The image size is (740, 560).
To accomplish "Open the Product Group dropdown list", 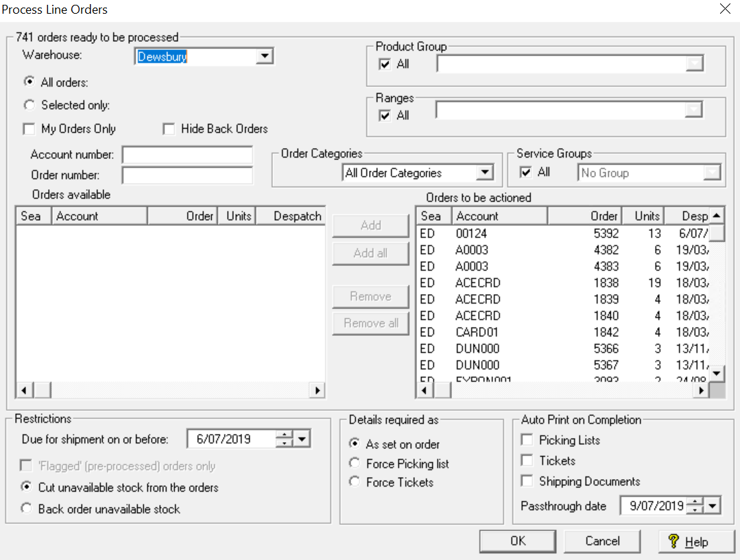I will click(x=694, y=63).
